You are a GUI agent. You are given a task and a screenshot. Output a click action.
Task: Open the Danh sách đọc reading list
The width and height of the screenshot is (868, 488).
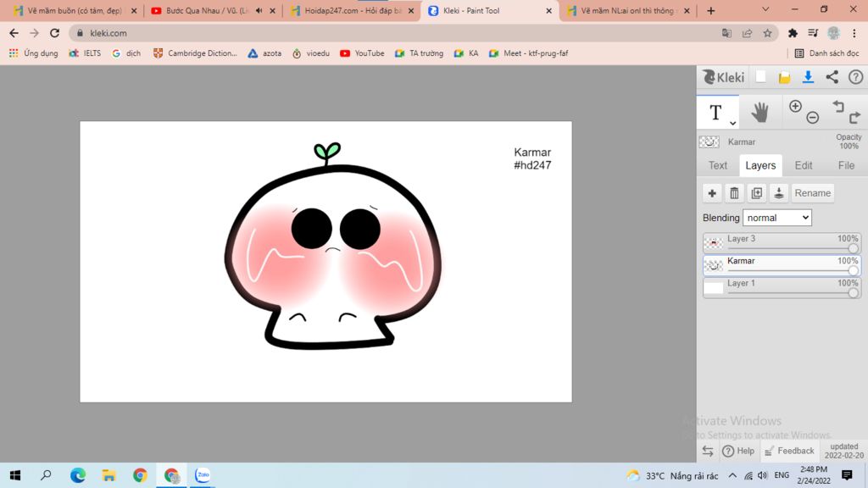827,53
